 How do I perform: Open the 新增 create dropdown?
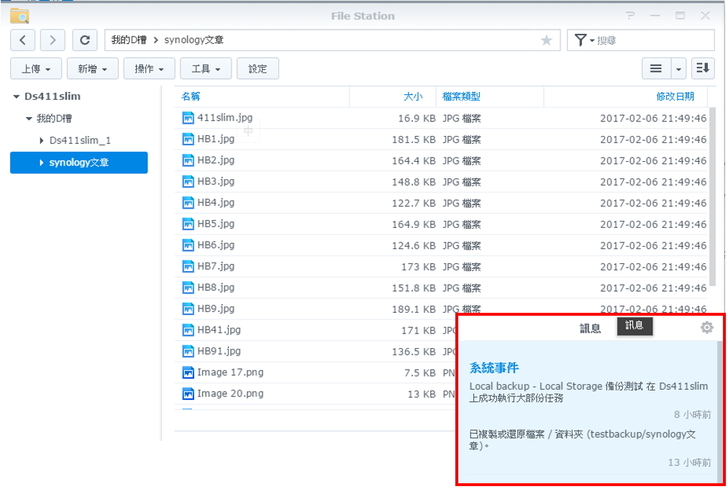coord(93,69)
